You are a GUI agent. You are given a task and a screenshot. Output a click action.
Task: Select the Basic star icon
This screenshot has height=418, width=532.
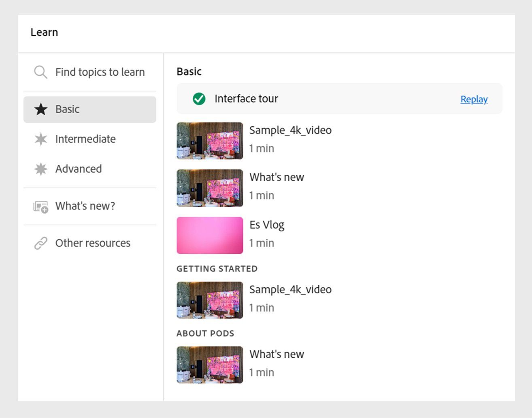40,109
